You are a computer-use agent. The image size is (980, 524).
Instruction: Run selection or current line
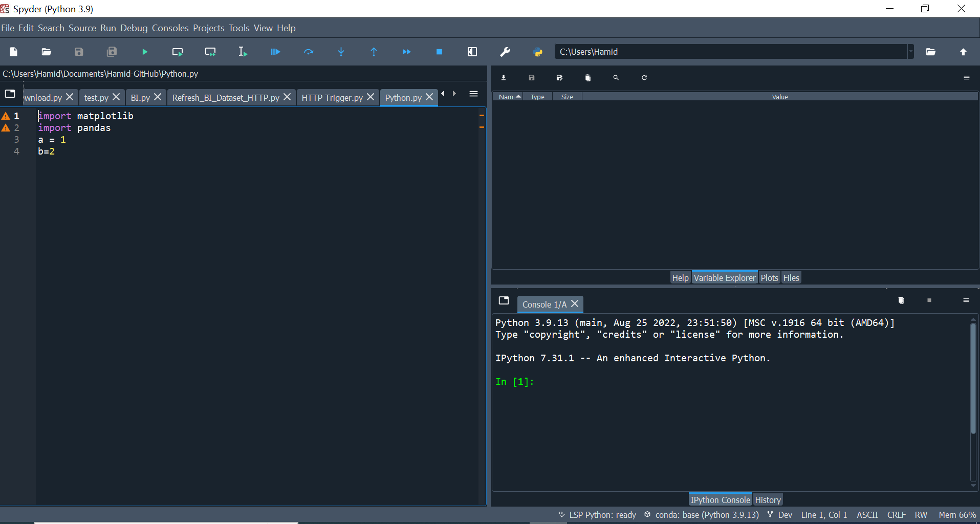coord(243,52)
